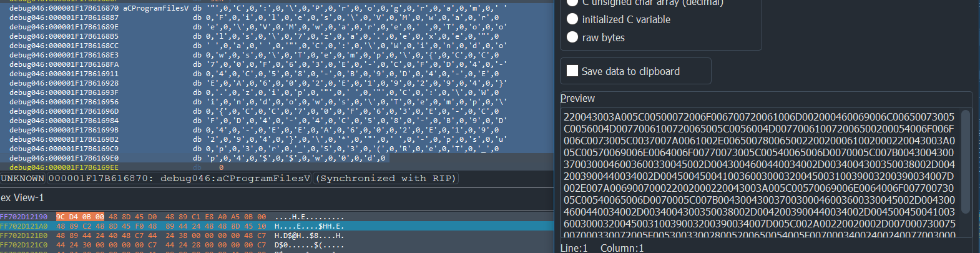980x253 pixels.
Task: Select disassembly line at address 000001F17B616911
Action: click(x=276, y=74)
